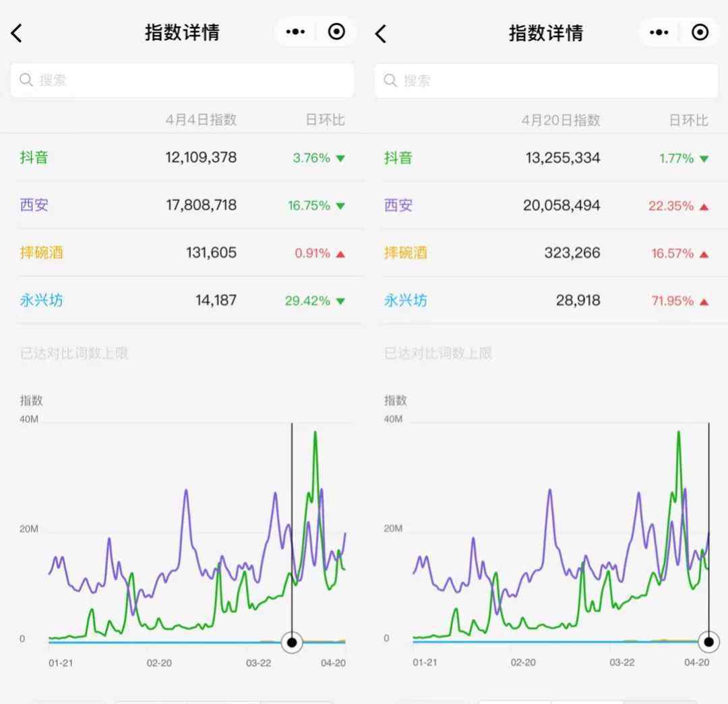The image size is (728, 704).
Task: Click the 40M axis label on left chart
Action: [x=29, y=419]
